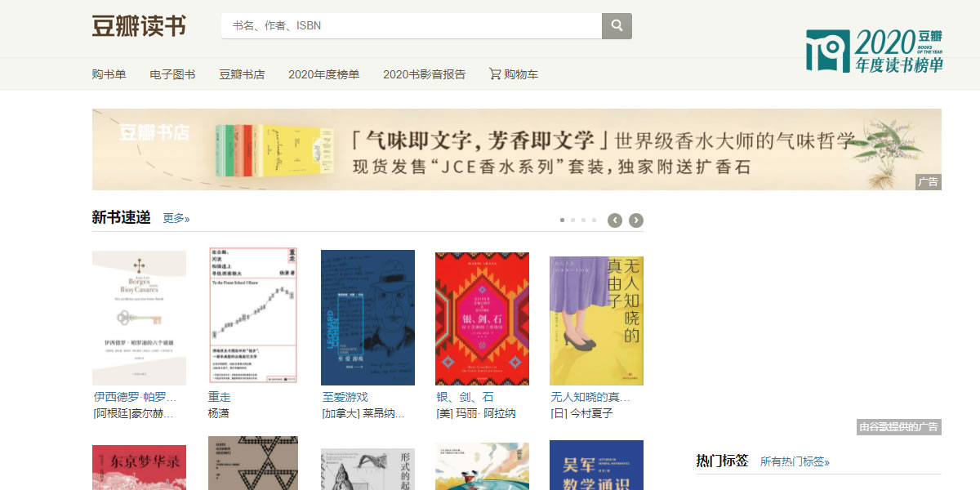Open the 2020年度榜单 link

tap(323, 74)
